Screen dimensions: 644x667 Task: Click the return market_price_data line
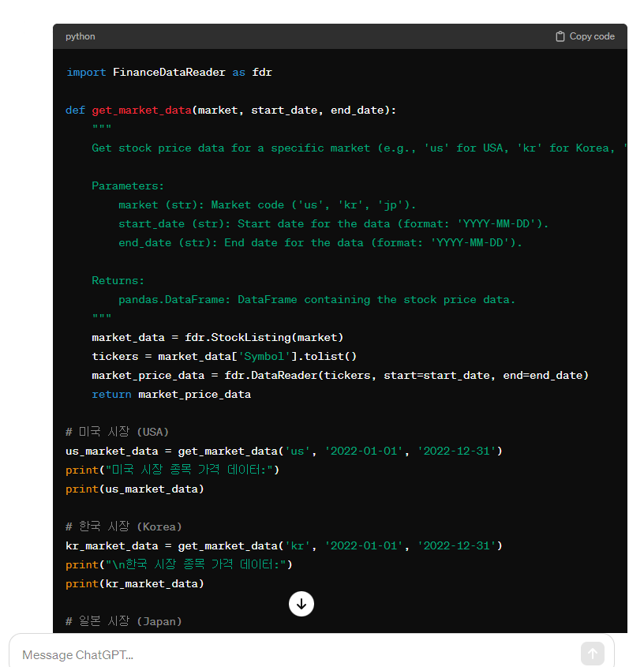(x=171, y=395)
